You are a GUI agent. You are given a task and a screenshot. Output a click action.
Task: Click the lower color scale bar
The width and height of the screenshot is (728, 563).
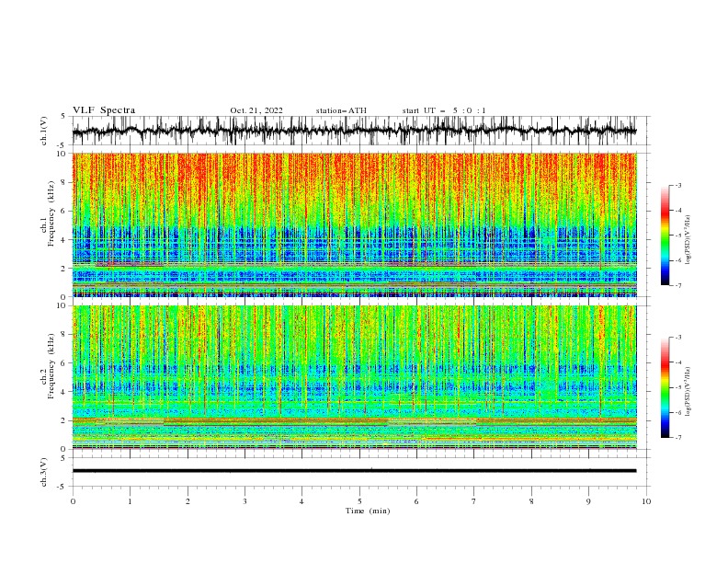tap(665, 387)
